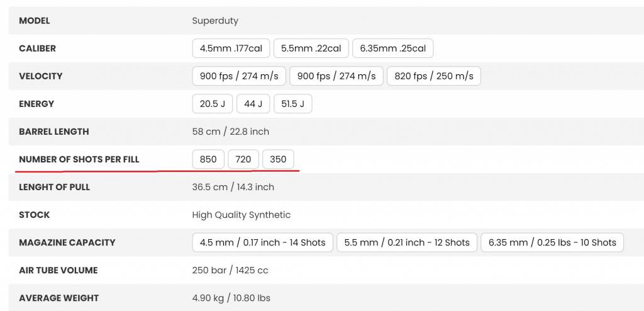The width and height of the screenshot is (644, 311).
Task: Select the 20.5 J energy chip
Action: pyautogui.click(x=213, y=104)
